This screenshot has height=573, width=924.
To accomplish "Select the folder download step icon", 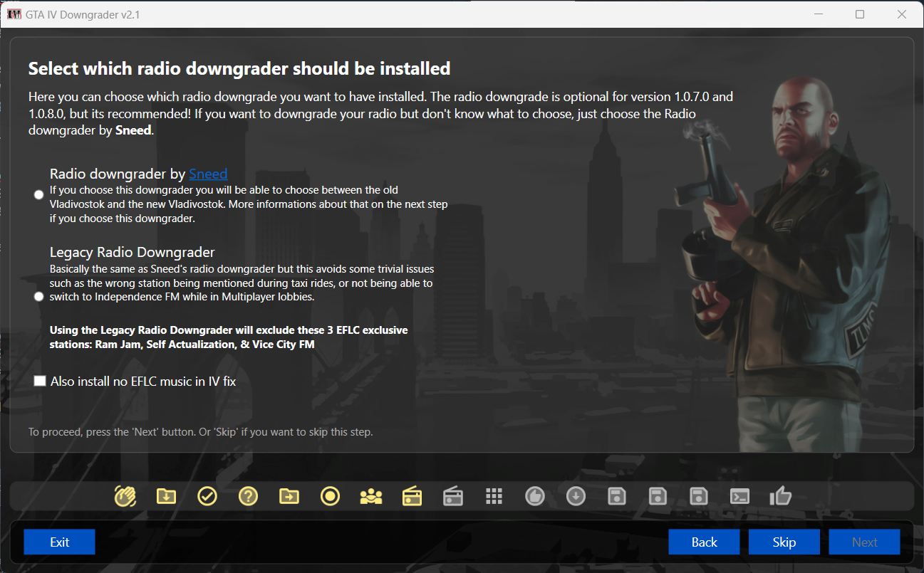I will 166,496.
